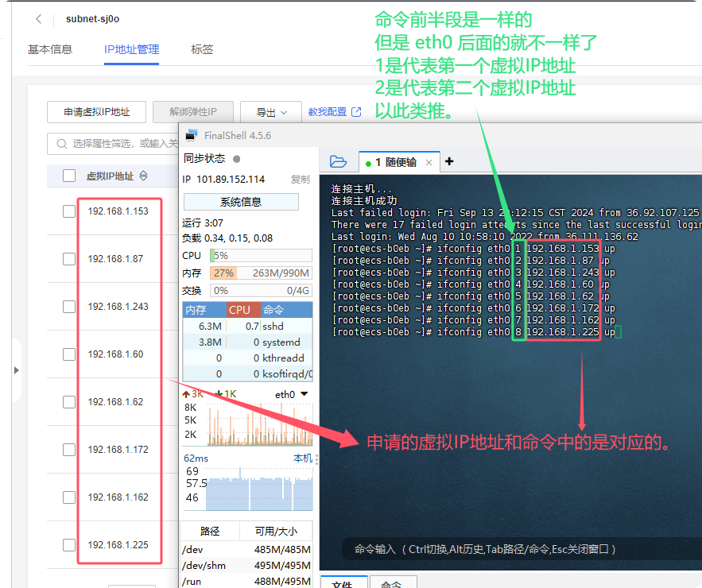
Task: Open the 标签 tab
Action: [202, 49]
